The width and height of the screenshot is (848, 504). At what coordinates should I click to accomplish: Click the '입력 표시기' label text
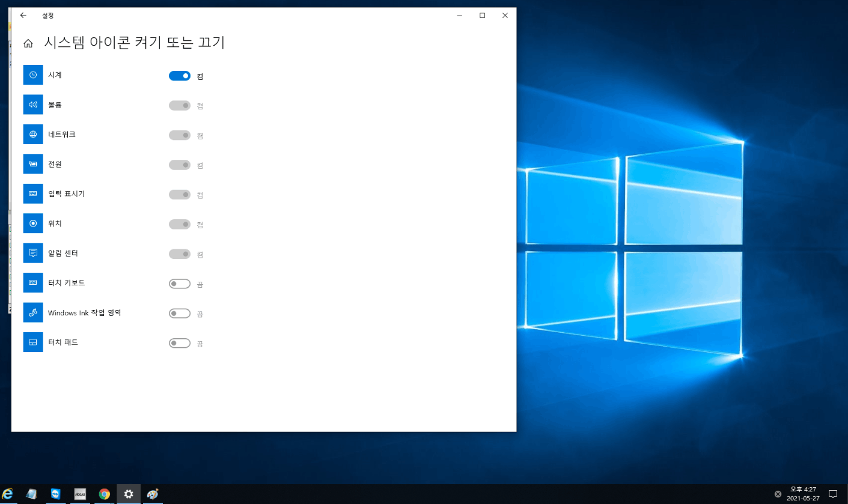66,193
